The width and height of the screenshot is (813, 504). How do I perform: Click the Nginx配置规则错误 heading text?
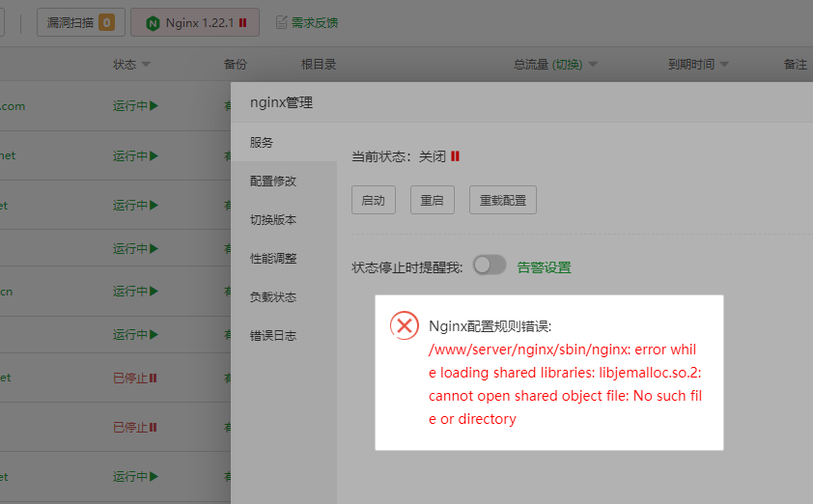[490, 326]
